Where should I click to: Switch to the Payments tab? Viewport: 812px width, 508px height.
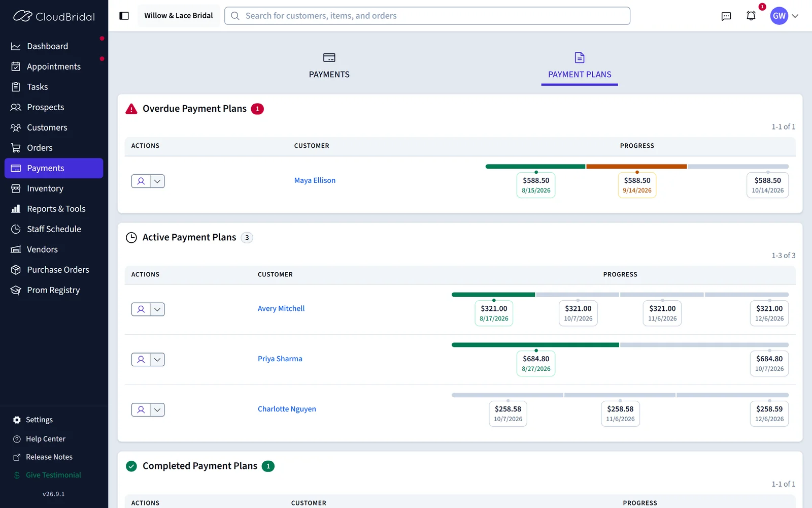pyautogui.click(x=329, y=66)
